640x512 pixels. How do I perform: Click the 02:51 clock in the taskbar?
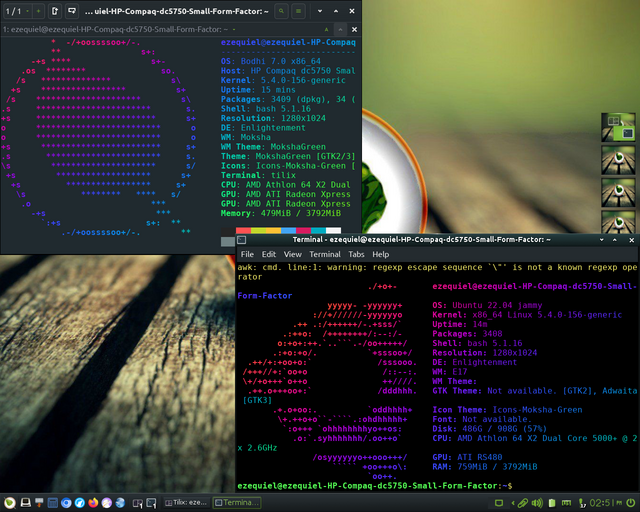[606, 503]
